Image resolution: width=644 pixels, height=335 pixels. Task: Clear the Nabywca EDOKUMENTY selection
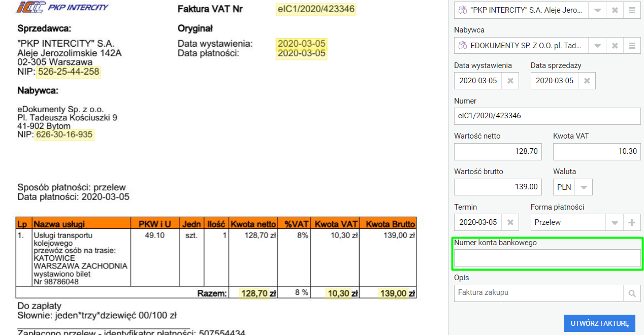click(x=615, y=46)
